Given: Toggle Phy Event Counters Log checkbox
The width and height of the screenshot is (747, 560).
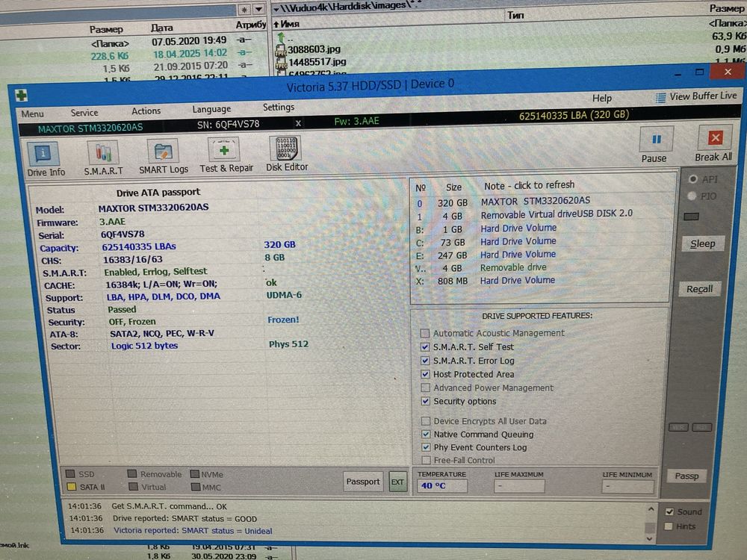Looking at the screenshot, I should 426,447.
